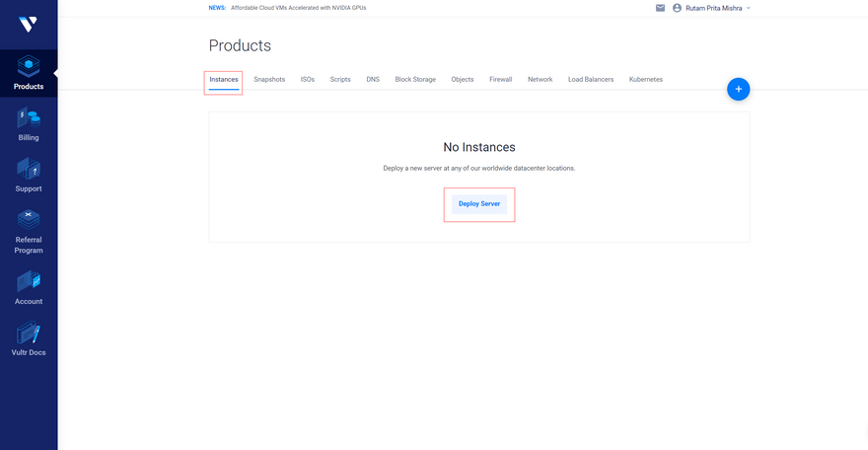Select the Instances tab
This screenshot has width=868, height=450.
coord(224,79)
